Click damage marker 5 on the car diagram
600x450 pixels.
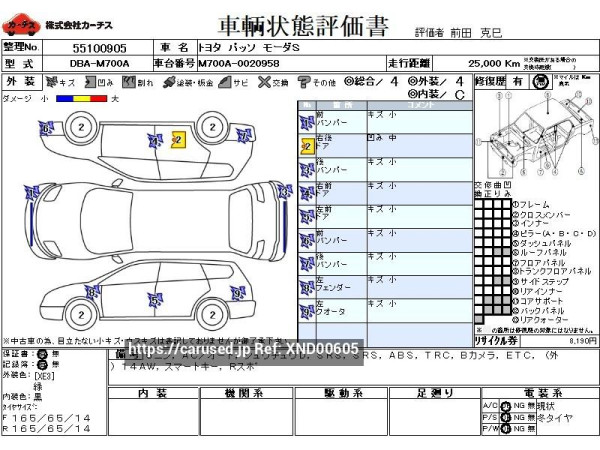tap(155, 300)
